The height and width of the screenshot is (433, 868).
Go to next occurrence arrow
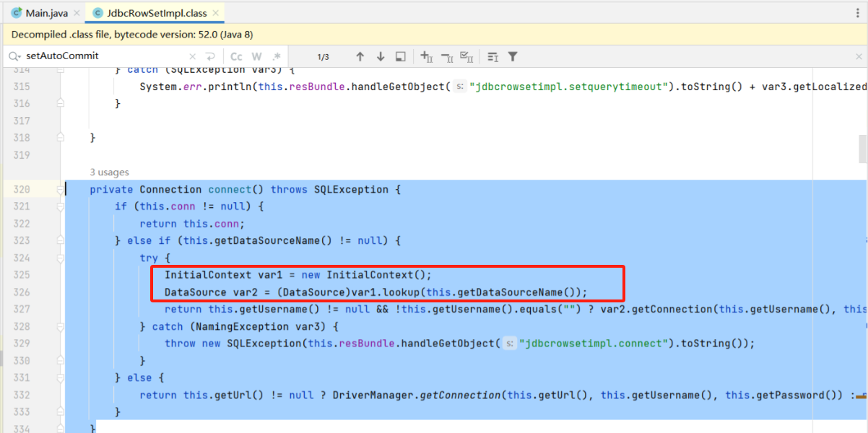click(381, 56)
